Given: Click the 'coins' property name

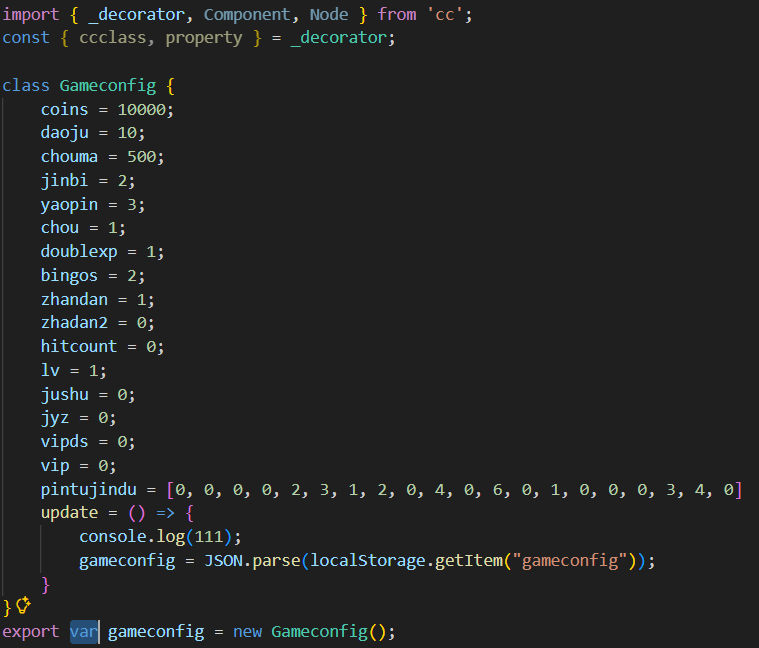Looking at the screenshot, I should [64, 110].
